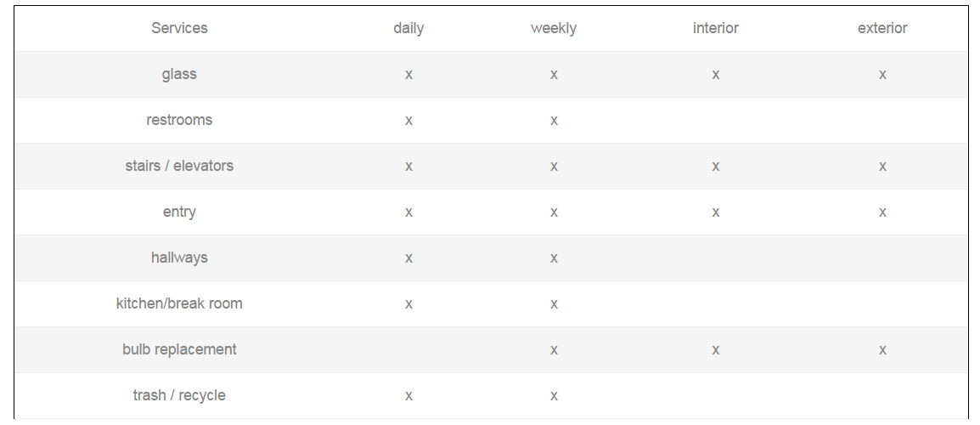Click the Services column header

click(179, 28)
